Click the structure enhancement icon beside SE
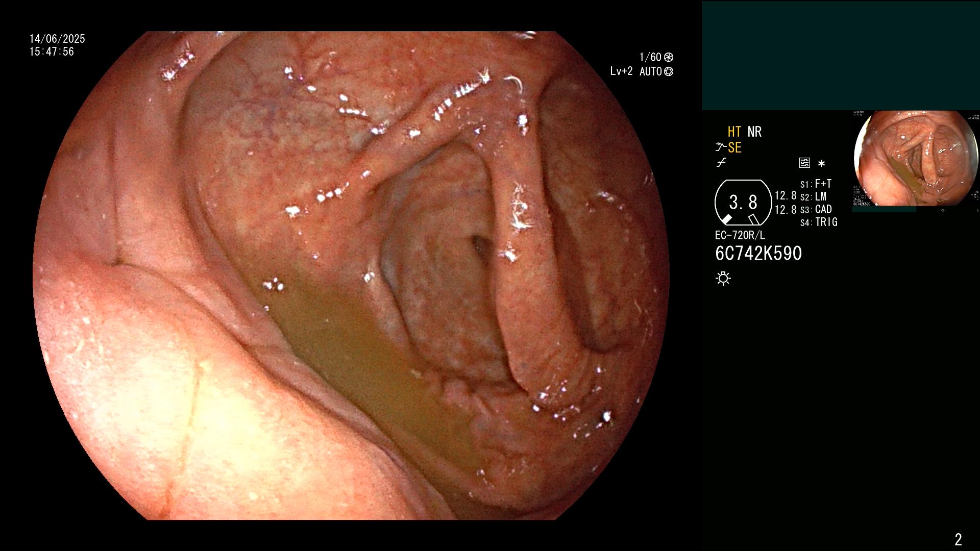This screenshot has width=980, height=551. coord(720,147)
